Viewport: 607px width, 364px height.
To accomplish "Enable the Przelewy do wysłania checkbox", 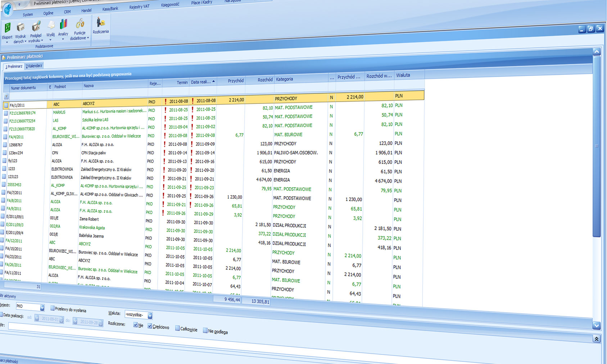I will tap(53, 308).
